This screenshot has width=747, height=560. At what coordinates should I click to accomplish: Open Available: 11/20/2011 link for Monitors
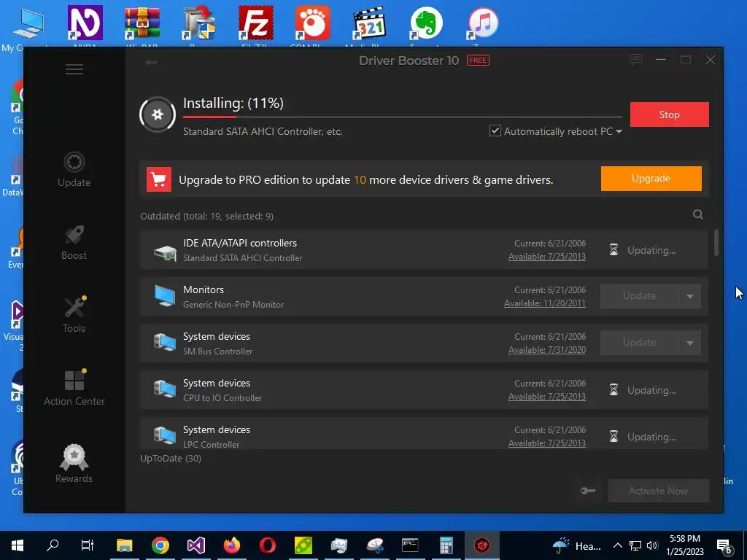pos(544,303)
